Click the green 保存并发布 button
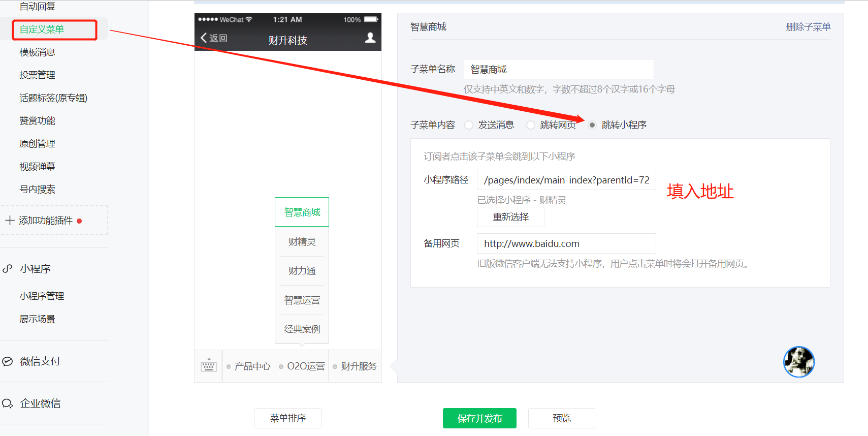The height and width of the screenshot is (436, 868). click(479, 418)
